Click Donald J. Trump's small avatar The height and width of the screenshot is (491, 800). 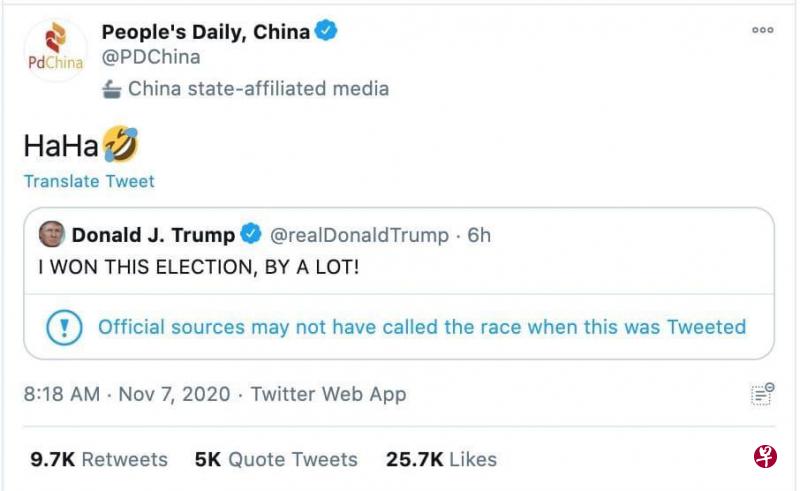[51, 235]
